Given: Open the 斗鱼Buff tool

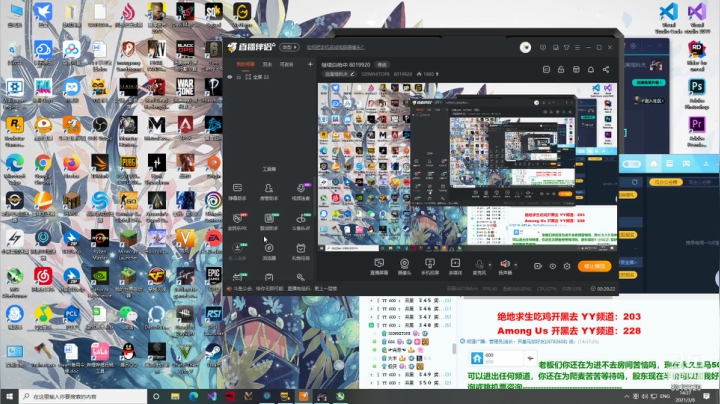Looking at the screenshot, I should click(x=301, y=222).
